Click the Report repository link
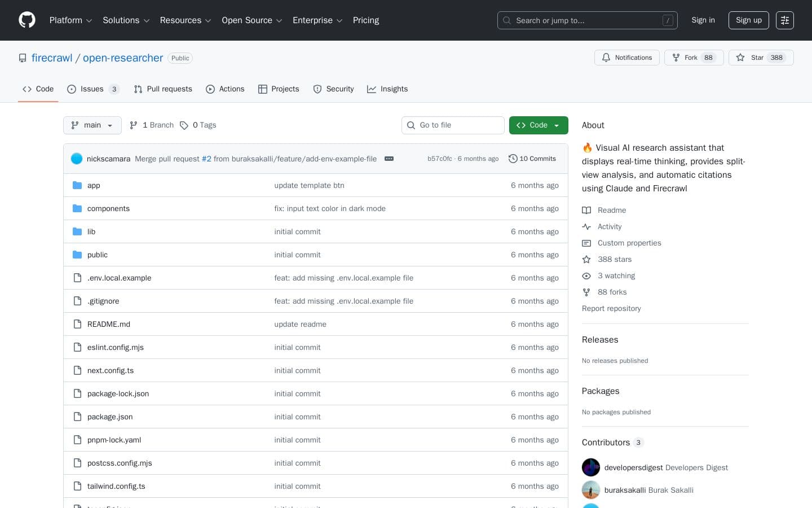The image size is (812, 508). coord(611,308)
